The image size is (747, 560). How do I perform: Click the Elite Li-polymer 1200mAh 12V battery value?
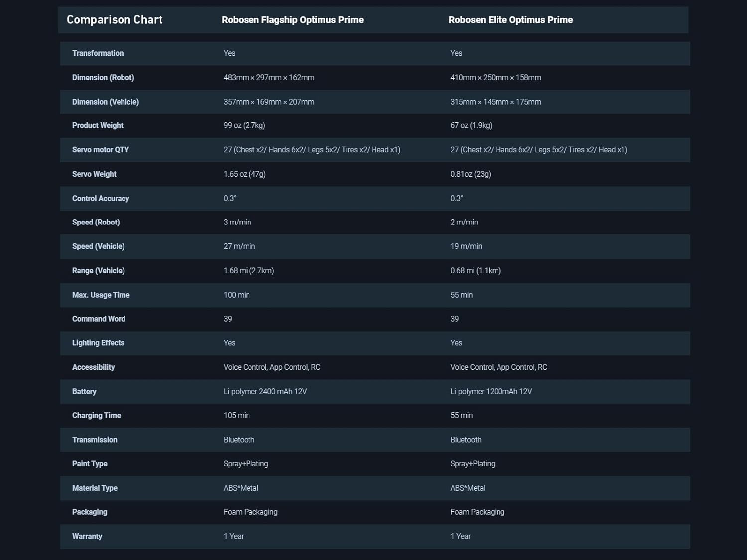pos(491,391)
